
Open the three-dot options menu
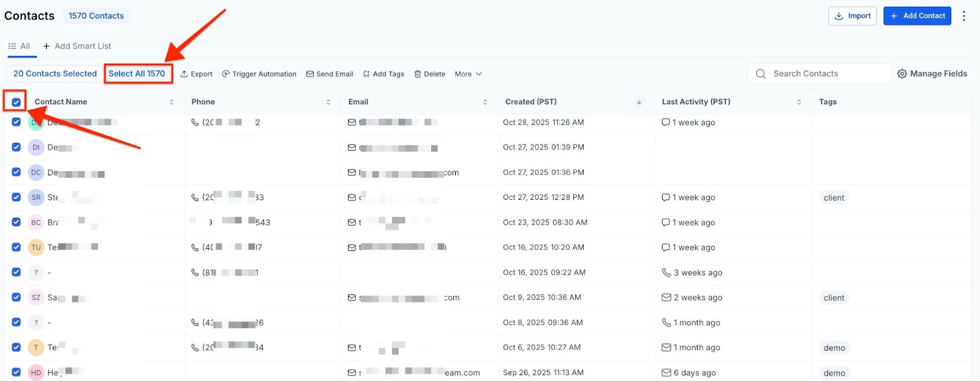tap(964, 16)
